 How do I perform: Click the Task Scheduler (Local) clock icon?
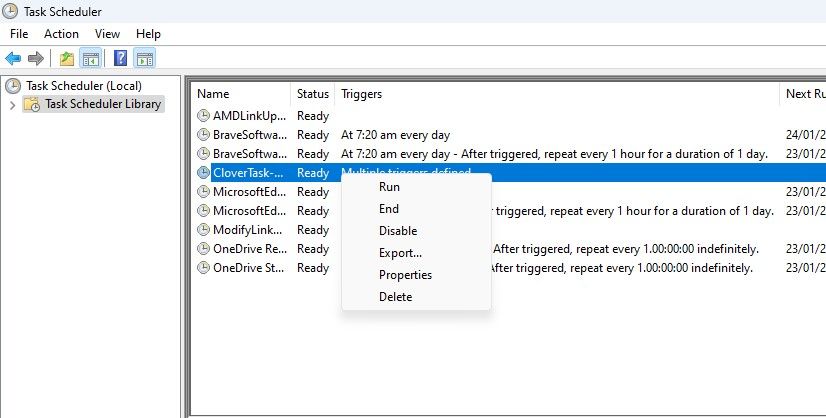click(13, 86)
